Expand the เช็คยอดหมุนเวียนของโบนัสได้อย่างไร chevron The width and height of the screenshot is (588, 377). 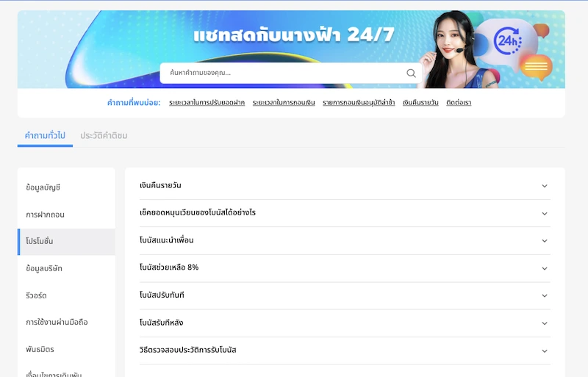(545, 213)
